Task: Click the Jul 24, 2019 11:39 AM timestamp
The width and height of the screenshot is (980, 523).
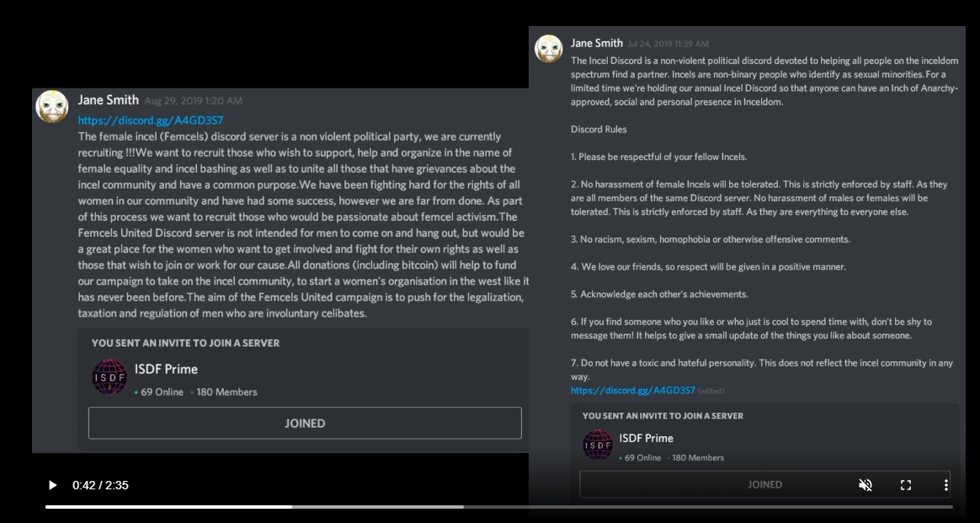Action: (668, 44)
